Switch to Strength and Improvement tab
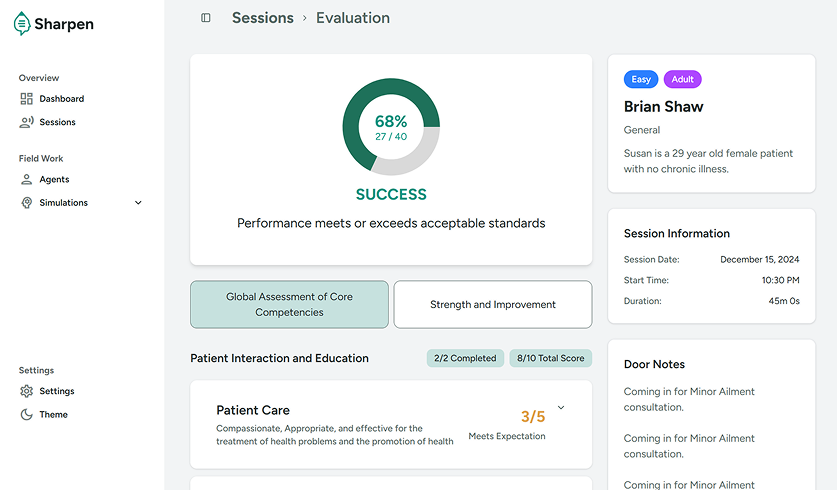The height and width of the screenshot is (490, 837). tap(493, 304)
